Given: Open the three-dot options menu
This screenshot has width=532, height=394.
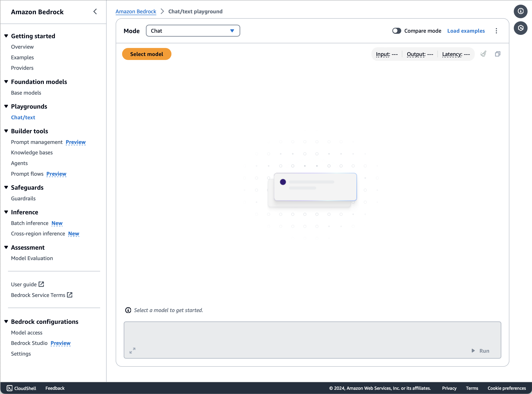Looking at the screenshot, I should pos(496,31).
